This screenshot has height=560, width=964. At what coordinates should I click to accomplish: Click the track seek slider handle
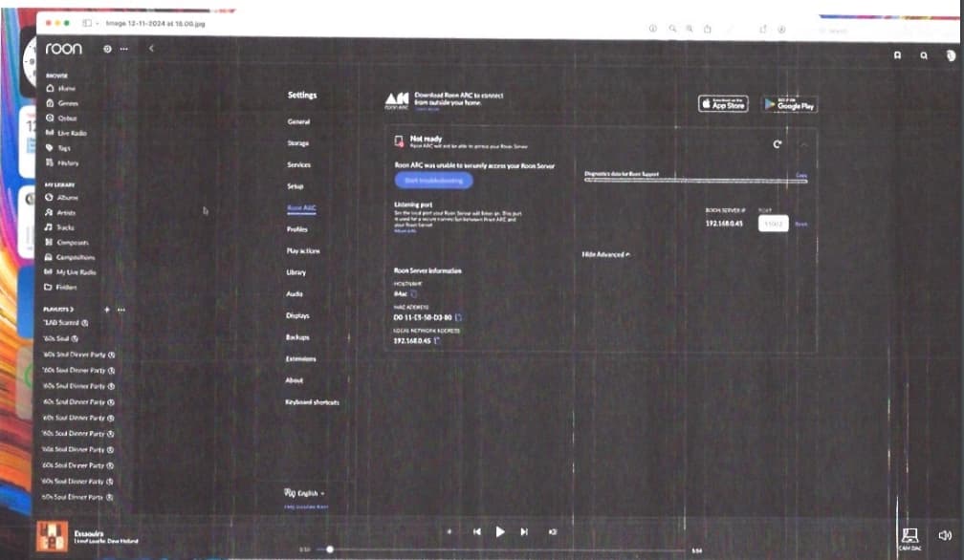330,549
